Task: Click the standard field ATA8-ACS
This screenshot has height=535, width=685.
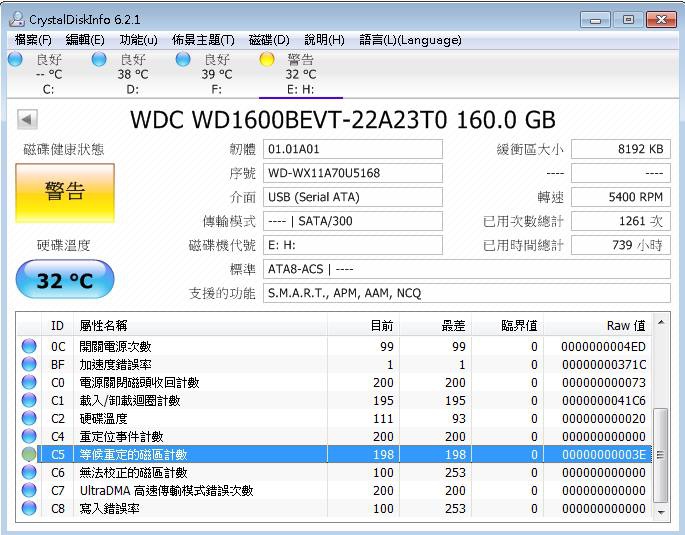Action: point(467,269)
